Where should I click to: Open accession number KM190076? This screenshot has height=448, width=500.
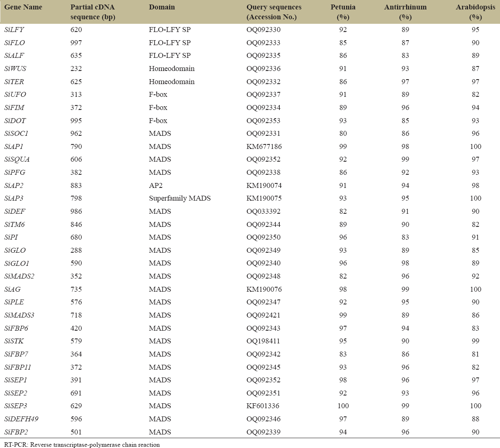click(264, 289)
